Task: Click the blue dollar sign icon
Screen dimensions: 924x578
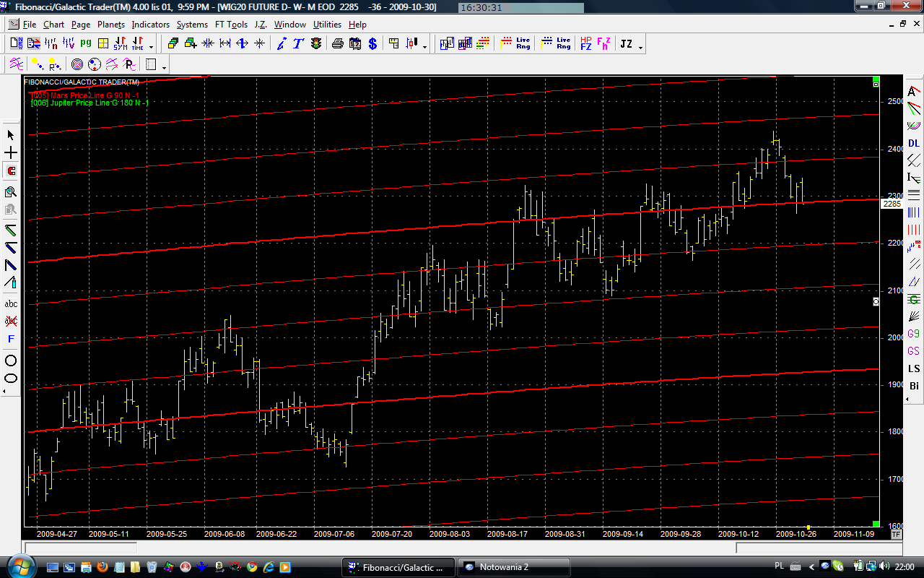Action: (372, 44)
